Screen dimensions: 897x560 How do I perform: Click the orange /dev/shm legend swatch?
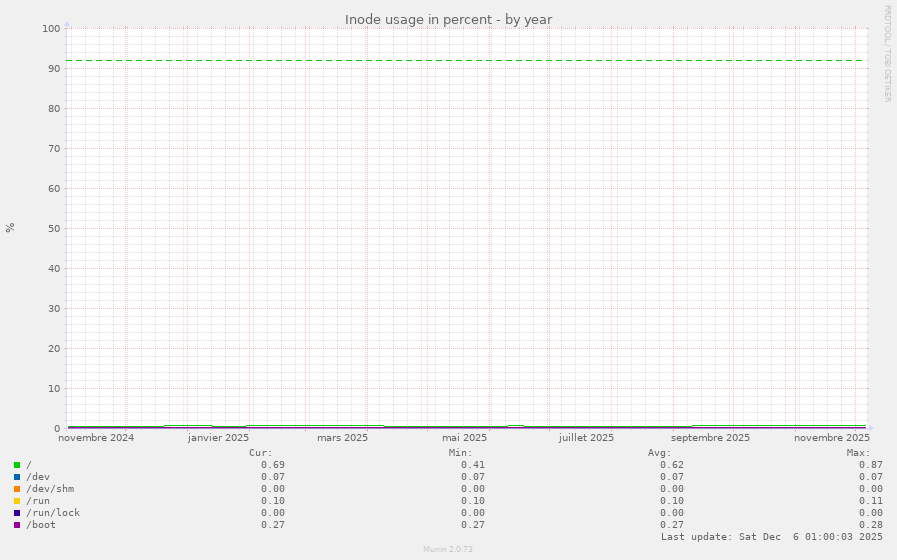(x=17, y=489)
